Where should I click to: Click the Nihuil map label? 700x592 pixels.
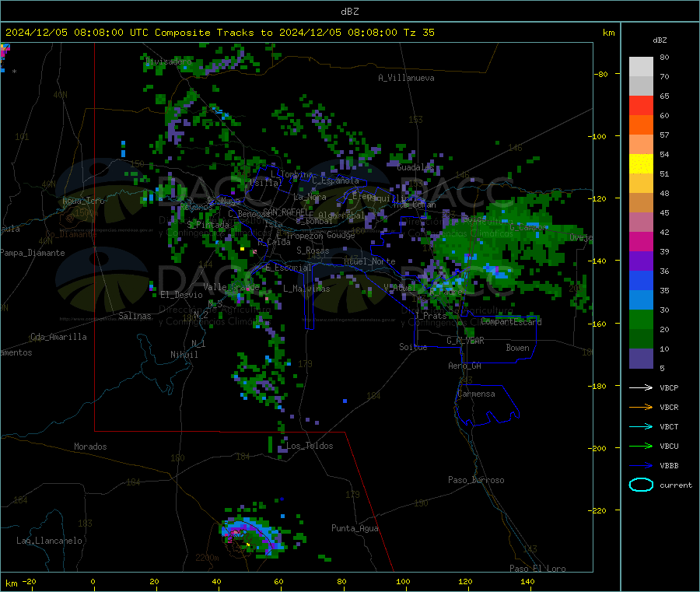(x=184, y=355)
